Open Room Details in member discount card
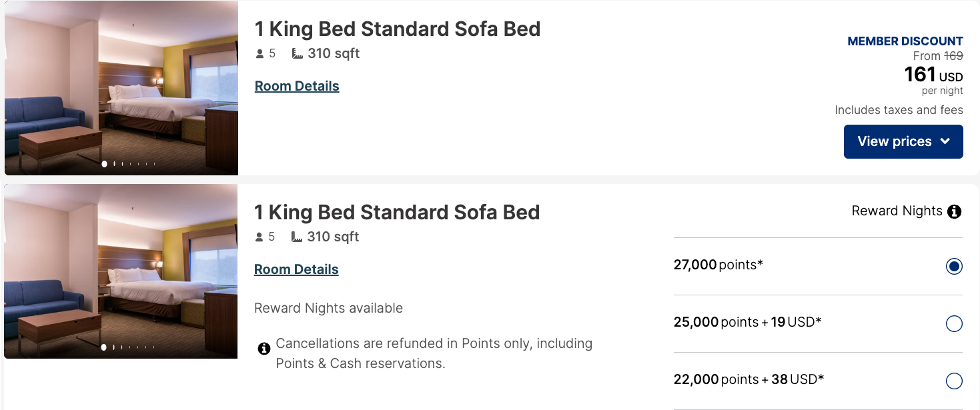 tap(297, 86)
